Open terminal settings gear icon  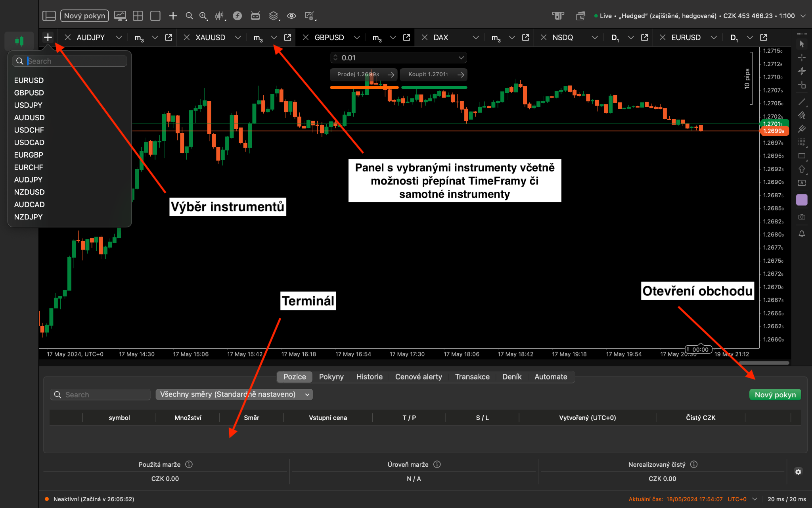(x=798, y=472)
